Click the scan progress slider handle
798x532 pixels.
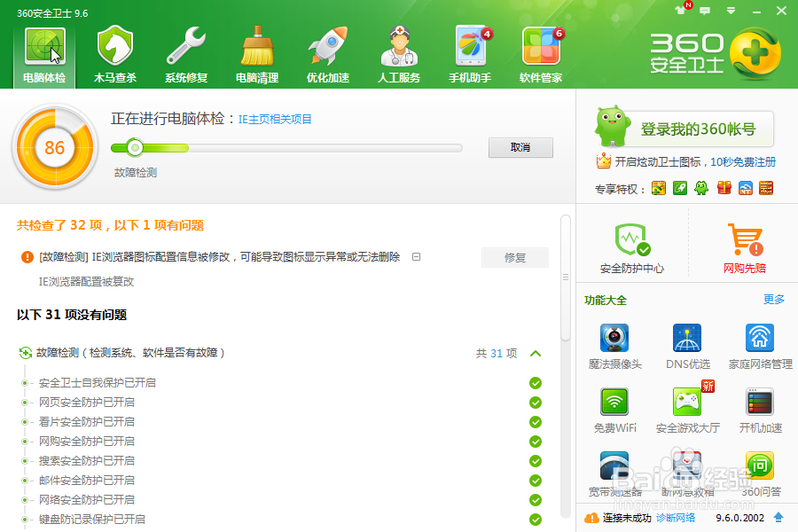point(135,148)
